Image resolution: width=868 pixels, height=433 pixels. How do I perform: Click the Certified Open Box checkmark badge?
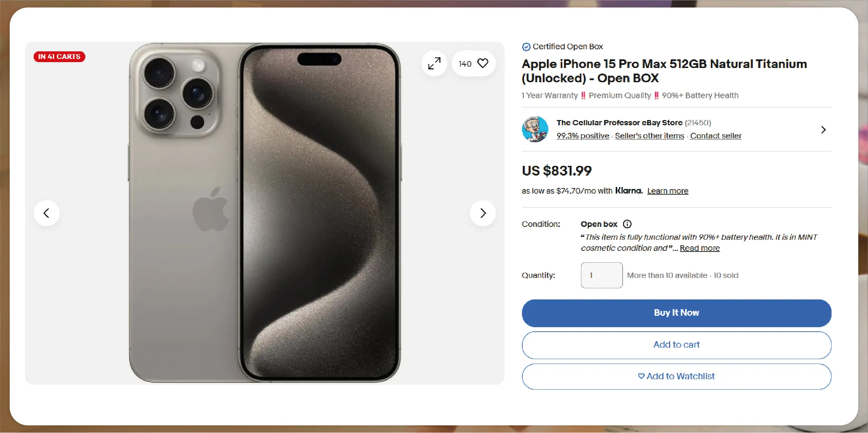[x=526, y=47]
